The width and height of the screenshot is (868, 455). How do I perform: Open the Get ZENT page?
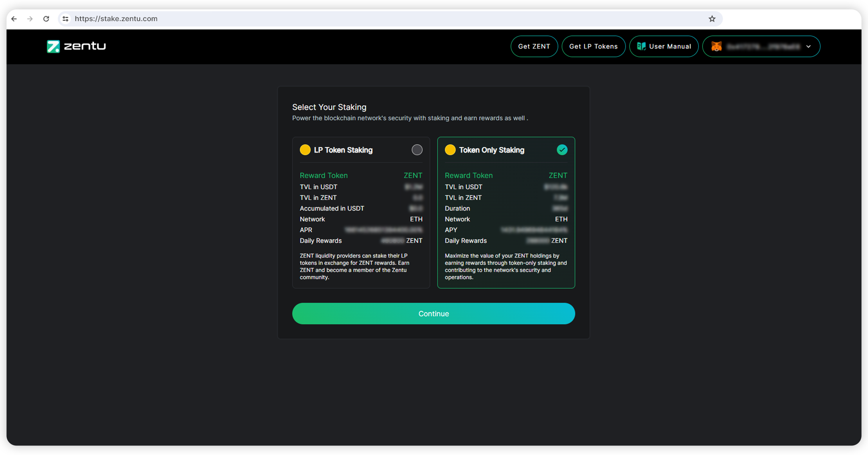tap(534, 47)
